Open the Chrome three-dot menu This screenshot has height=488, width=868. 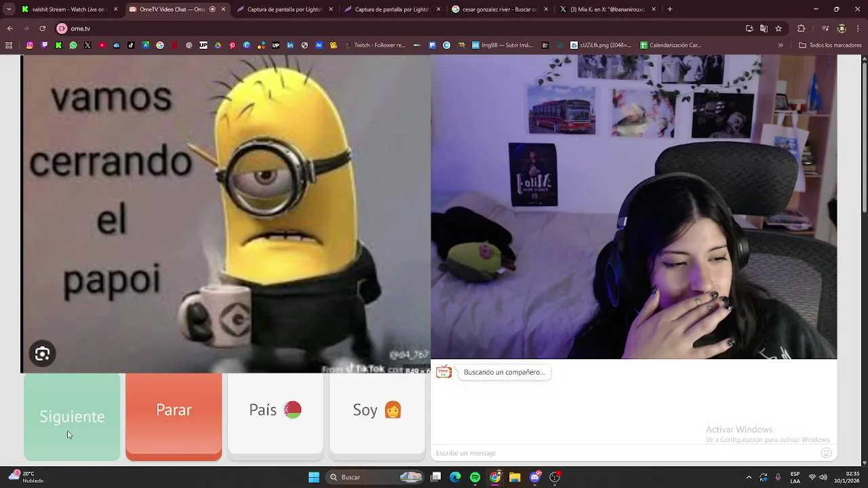858,28
